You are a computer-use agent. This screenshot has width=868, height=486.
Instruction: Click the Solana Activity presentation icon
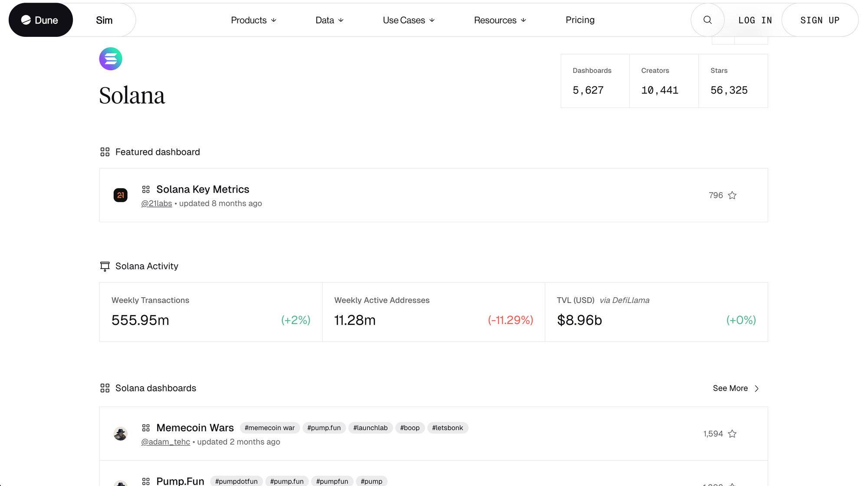pos(105,266)
